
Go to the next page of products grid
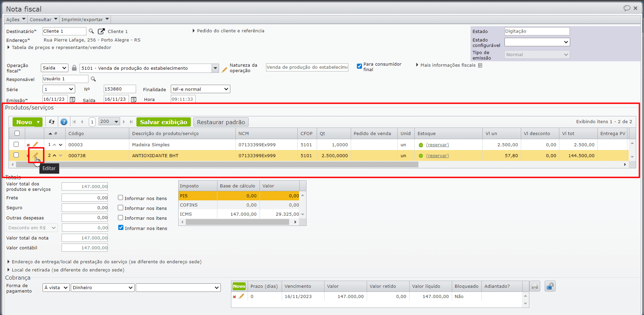124,122
